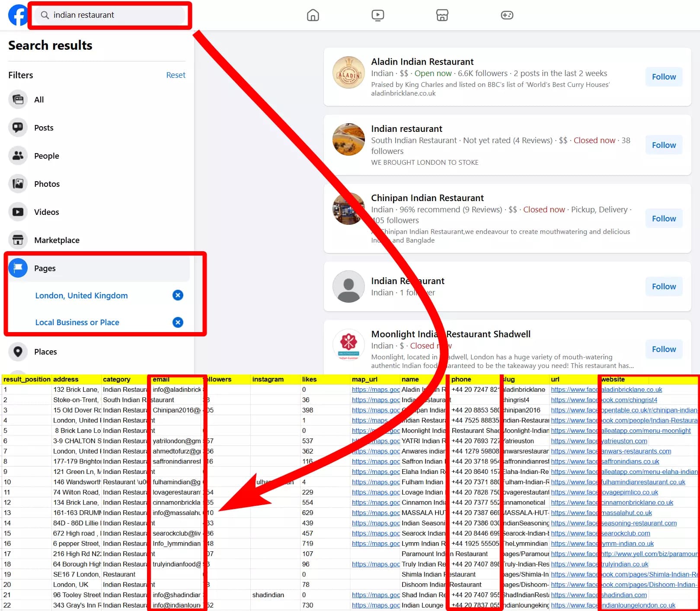This screenshot has width=700, height=611.
Task: Remove the Local Business or Place filter
Action: click(178, 322)
